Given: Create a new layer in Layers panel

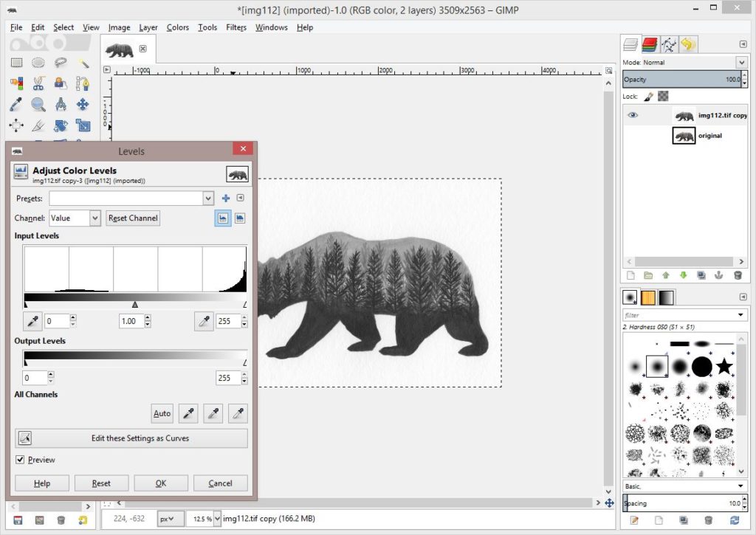Looking at the screenshot, I should [x=630, y=275].
